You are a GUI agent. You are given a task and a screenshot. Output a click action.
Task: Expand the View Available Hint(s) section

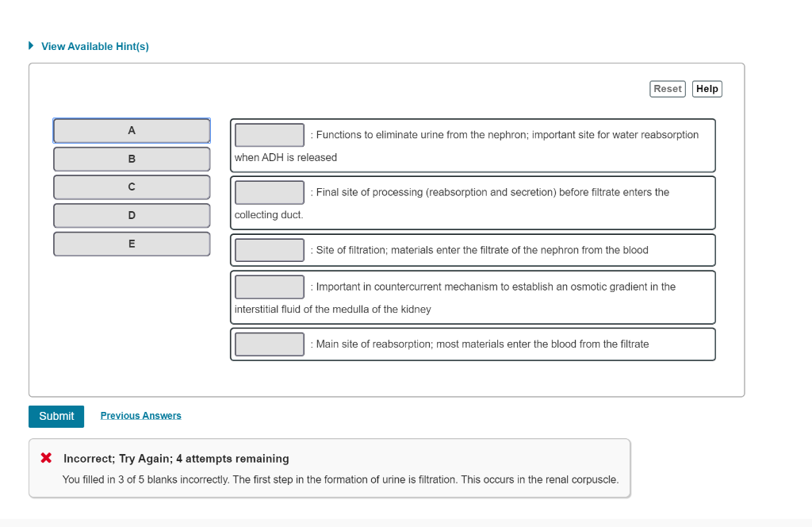(94, 46)
